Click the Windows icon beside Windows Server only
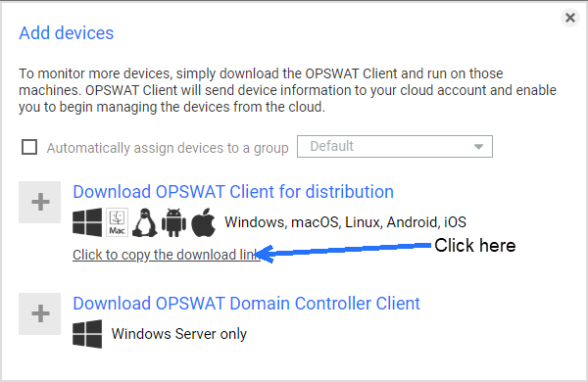This screenshot has width=588, height=382. pyautogui.click(x=87, y=334)
